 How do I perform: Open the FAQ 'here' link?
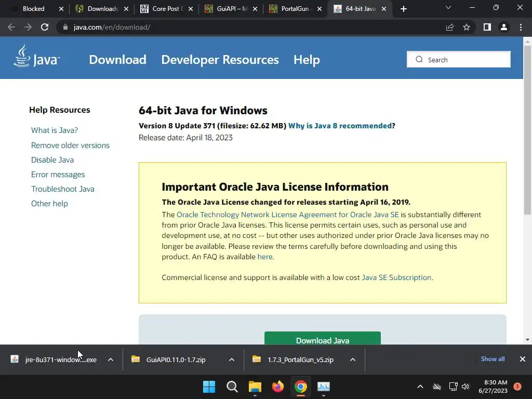[x=264, y=257]
